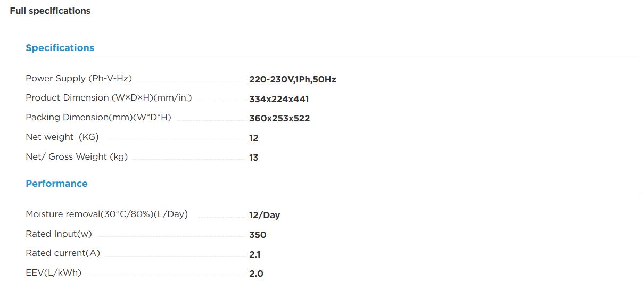
Task: Select the Performance section heading
Action: click(x=56, y=184)
